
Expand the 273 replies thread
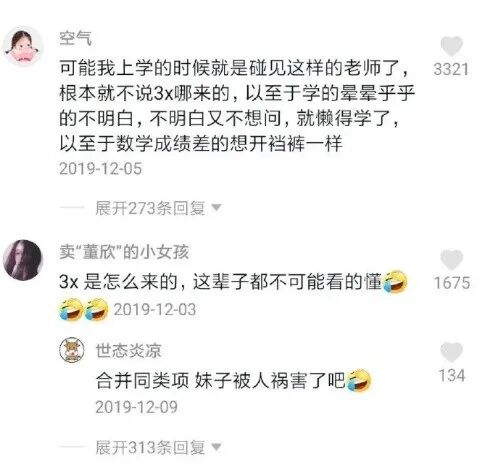click(150, 208)
